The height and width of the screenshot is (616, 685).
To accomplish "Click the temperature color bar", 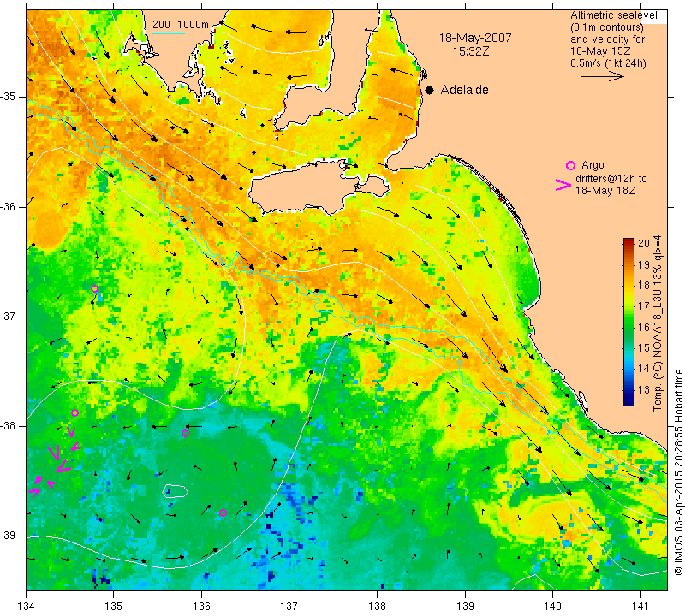I will click(x=628, y=323).
